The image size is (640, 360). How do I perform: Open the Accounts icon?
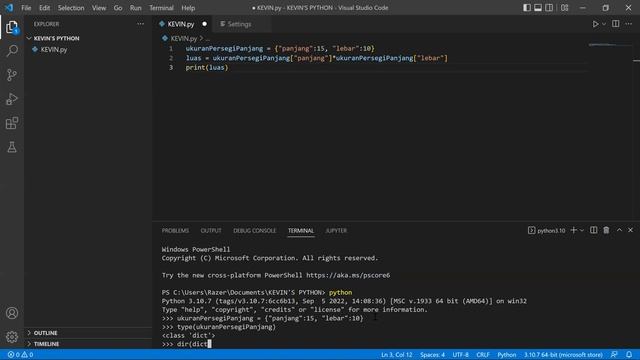click(12, 313)
